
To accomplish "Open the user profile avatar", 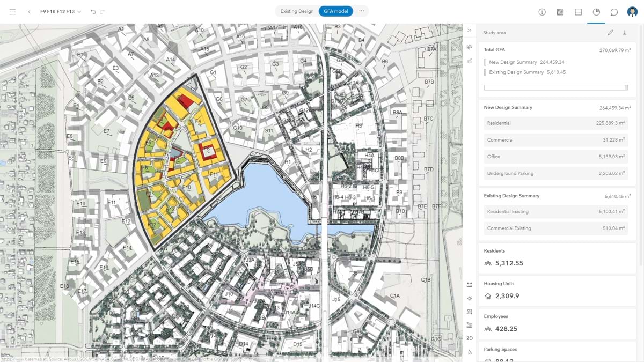I will [x=632, y=12].
